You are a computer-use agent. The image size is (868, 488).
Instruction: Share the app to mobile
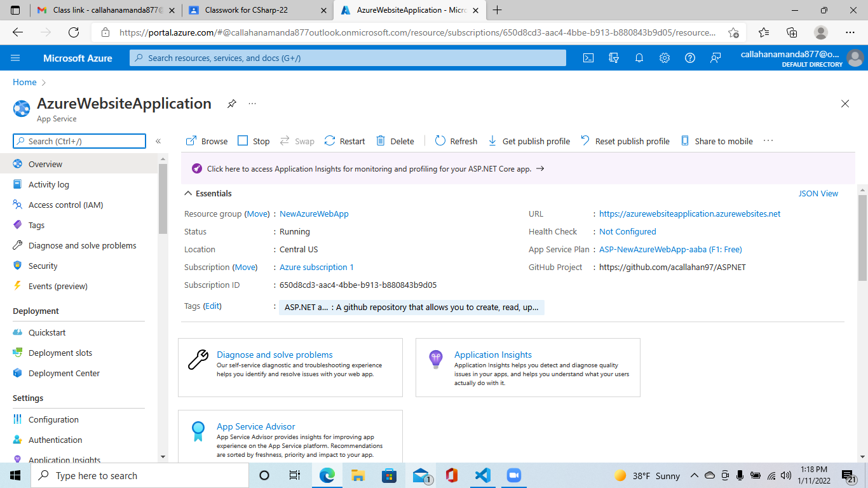coord(717,141)
